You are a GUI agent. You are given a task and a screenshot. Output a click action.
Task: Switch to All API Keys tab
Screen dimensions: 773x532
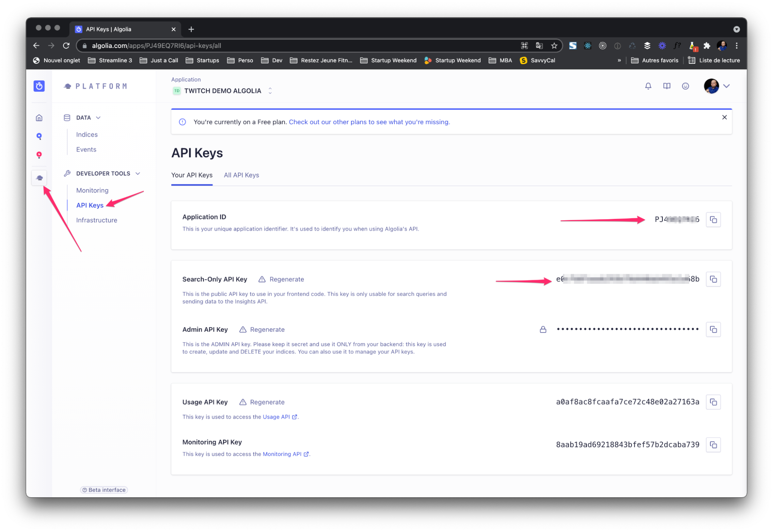click(x=241, y=175)
